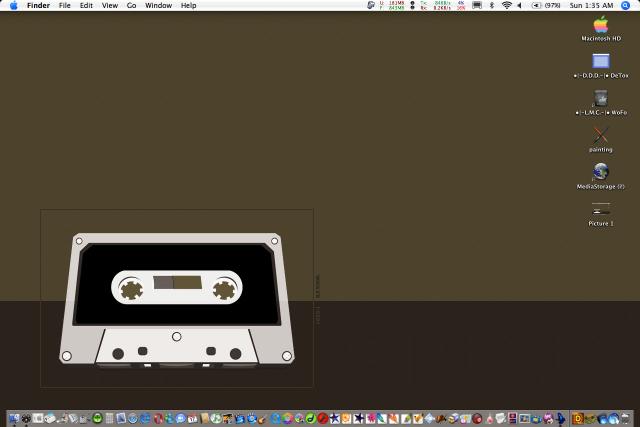Open iTunes green music note in Dock
This screenshot has height=427, width=640.
[x=216, y=418]
